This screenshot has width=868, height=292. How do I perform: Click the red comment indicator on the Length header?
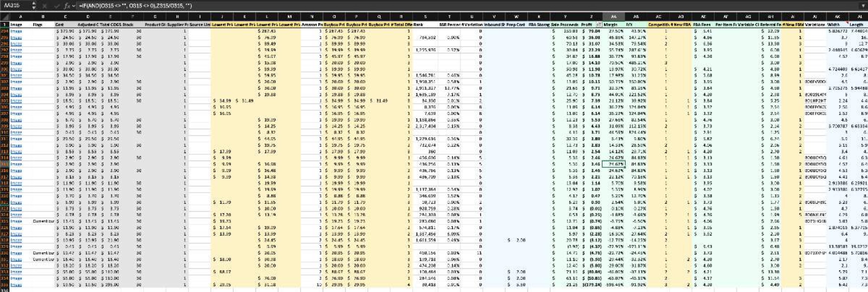(x=847, y=22)
